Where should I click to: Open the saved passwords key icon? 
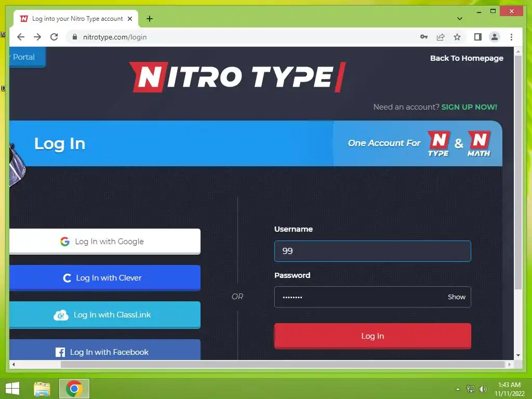pos(424,37)
